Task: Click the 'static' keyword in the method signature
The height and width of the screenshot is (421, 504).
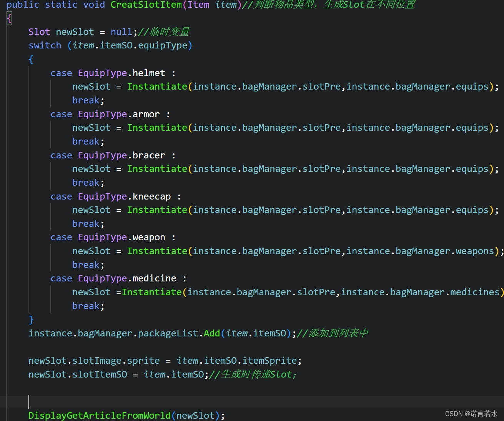Action: coord(61,5)
